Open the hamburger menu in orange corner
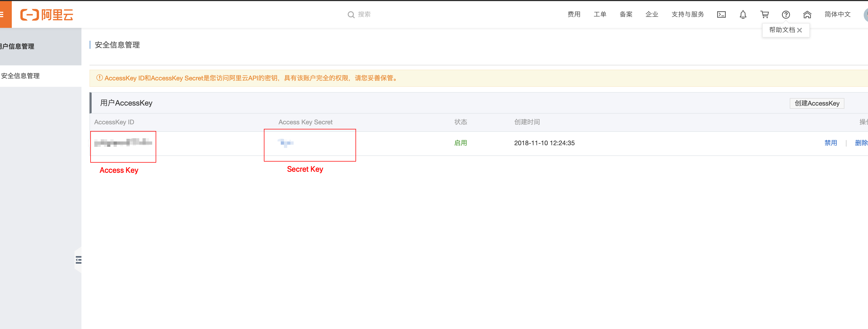The height and width of the screenshot is (329, 868). pyautogui.click(x=2, y=14)
